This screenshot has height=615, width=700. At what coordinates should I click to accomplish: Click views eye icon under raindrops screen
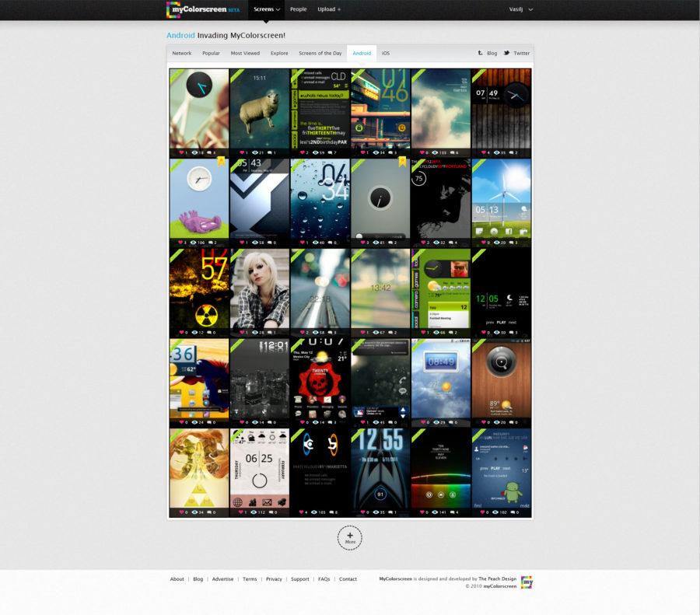(x=315, y=243)
